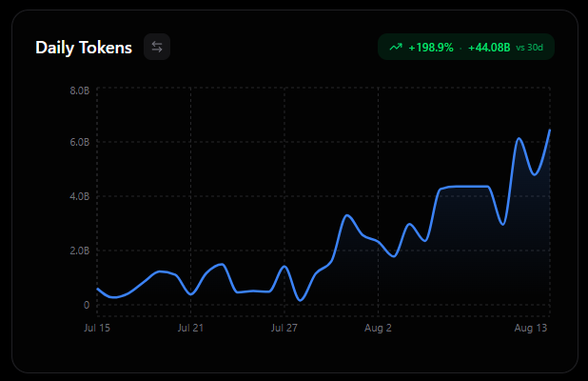Click the "vs 30d" comparison label
588x381 pixels.
coord(530,48)
